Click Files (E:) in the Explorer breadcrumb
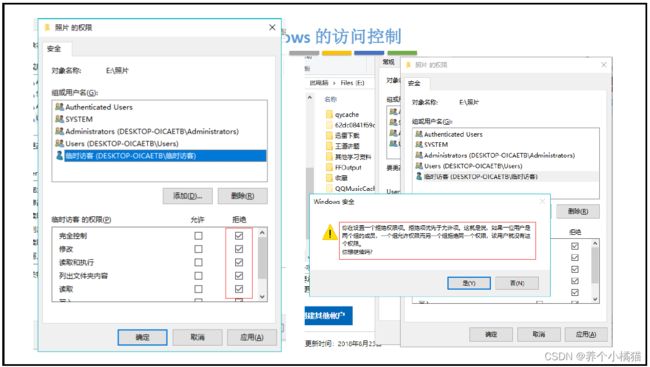The image size is (650, 367). tap(352, 83)
